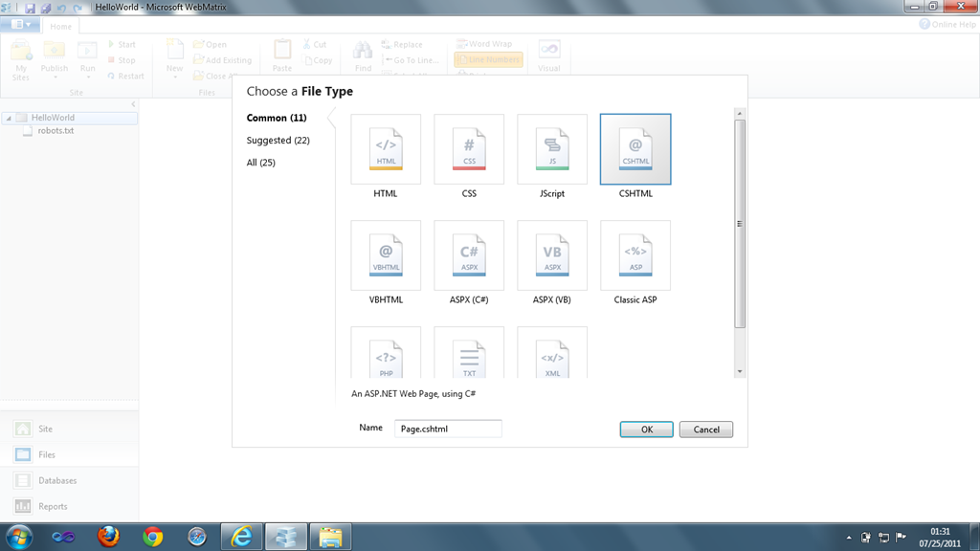Show All (25) file types
The width and height of the screenshot is (980, 551).
coord(260,163)
